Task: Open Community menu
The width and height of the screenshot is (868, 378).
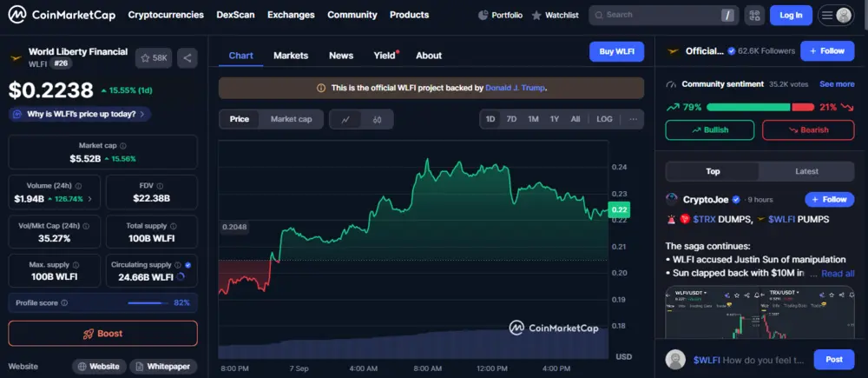Action: [352, 15]
